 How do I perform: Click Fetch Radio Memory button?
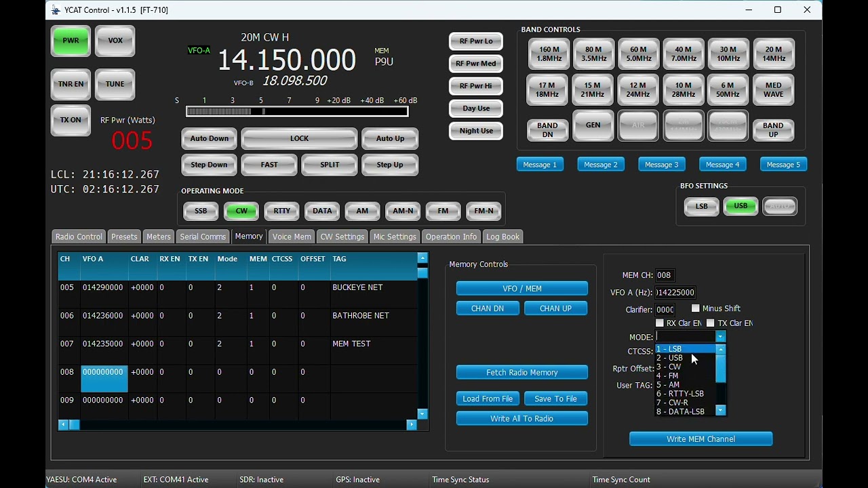521,373
